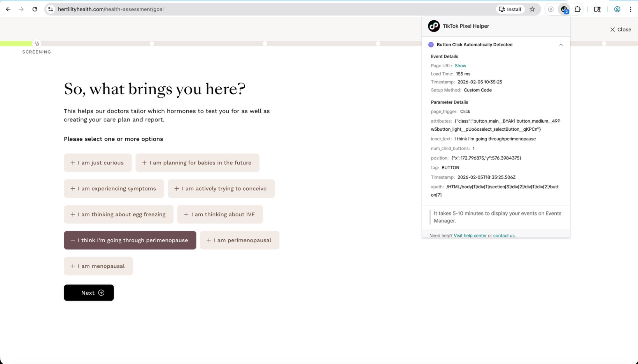This screenshot has height=364, width=638.
Task: Click the URL address bar field
Action: 255,9
